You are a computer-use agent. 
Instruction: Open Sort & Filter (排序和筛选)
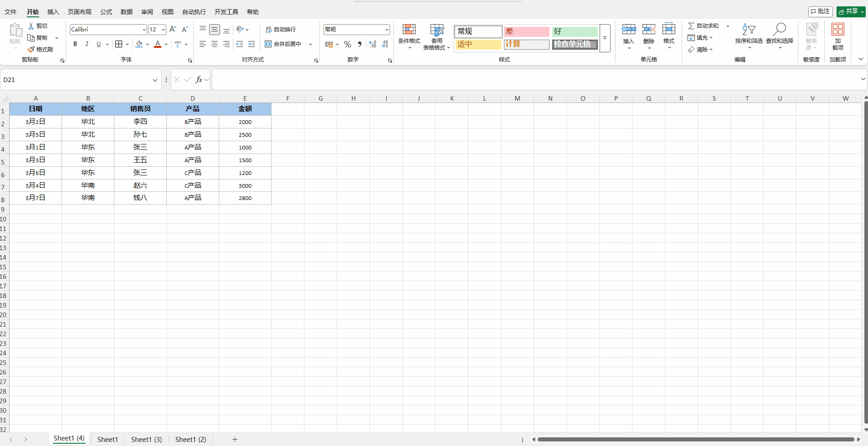pos(749,36)
